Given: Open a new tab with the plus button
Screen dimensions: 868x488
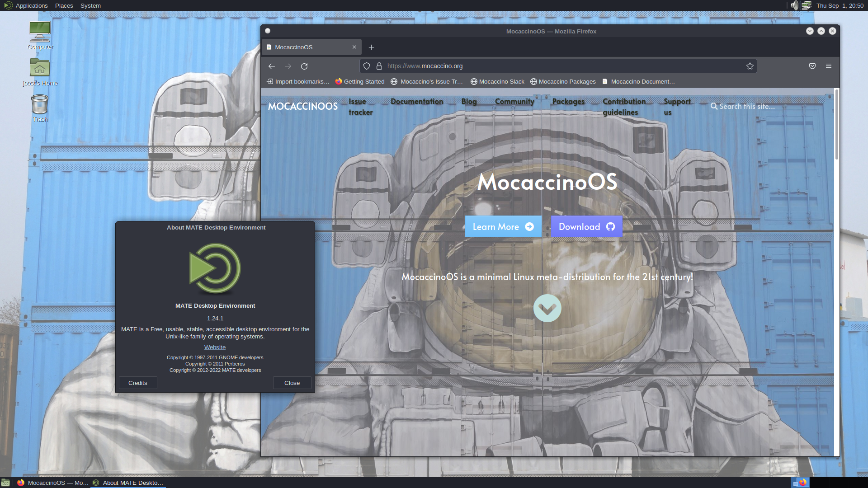Looking at the screenshot, I should tap(371, 47).
